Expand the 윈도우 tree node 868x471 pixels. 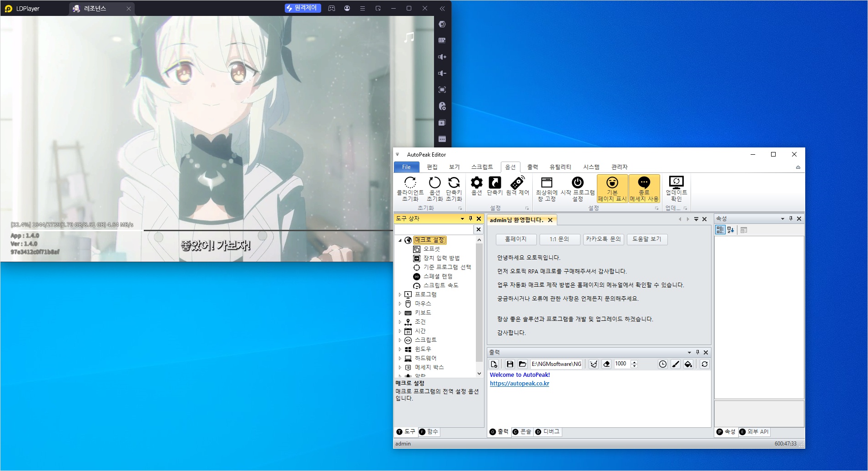click(x=400, y=349)
